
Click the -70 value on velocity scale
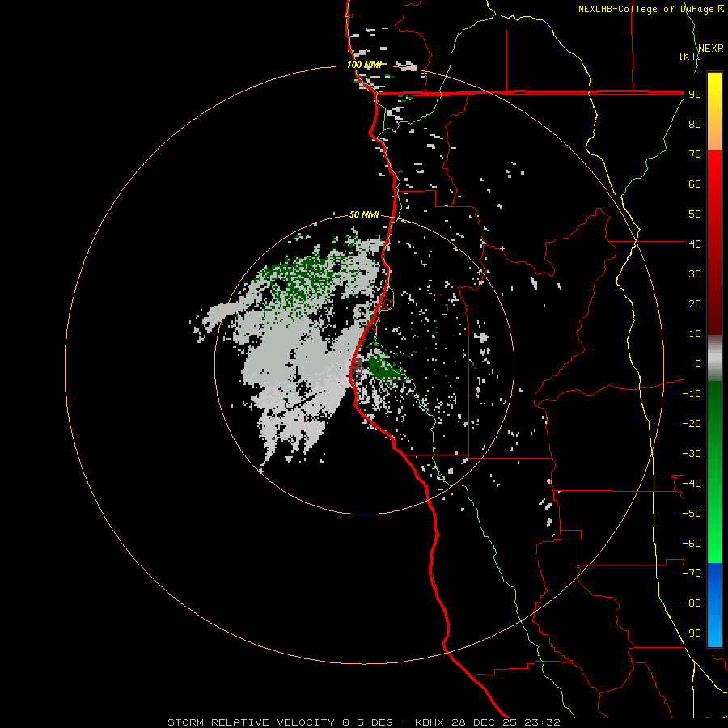click(692, 574)
